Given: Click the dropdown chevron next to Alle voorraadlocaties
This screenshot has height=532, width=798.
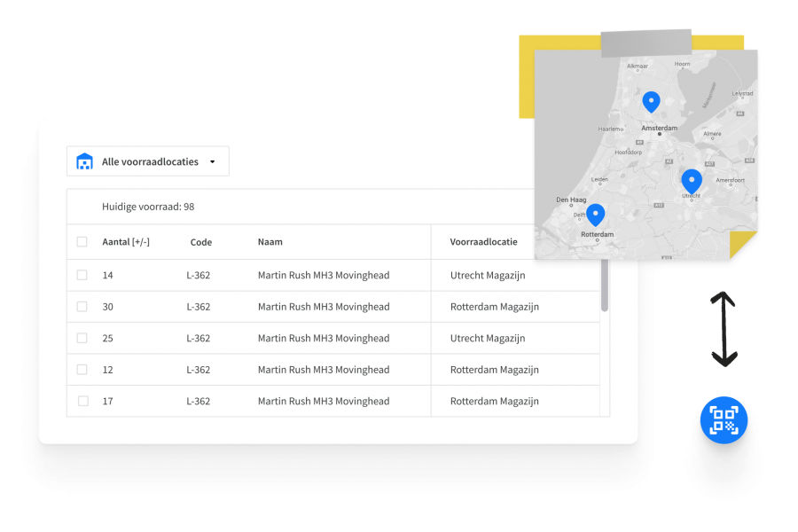Looking at the screenshot, I should pos(212,161).
